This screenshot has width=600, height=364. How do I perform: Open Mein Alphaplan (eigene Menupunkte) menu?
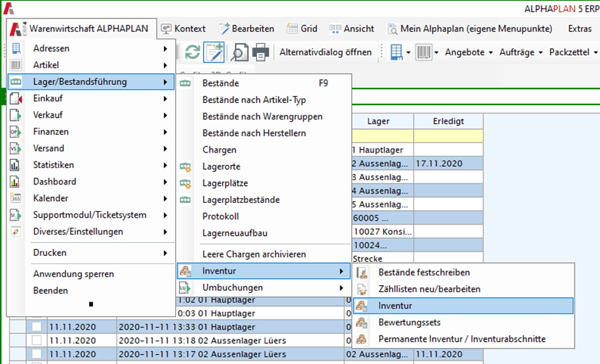click(x=470, y=29)
